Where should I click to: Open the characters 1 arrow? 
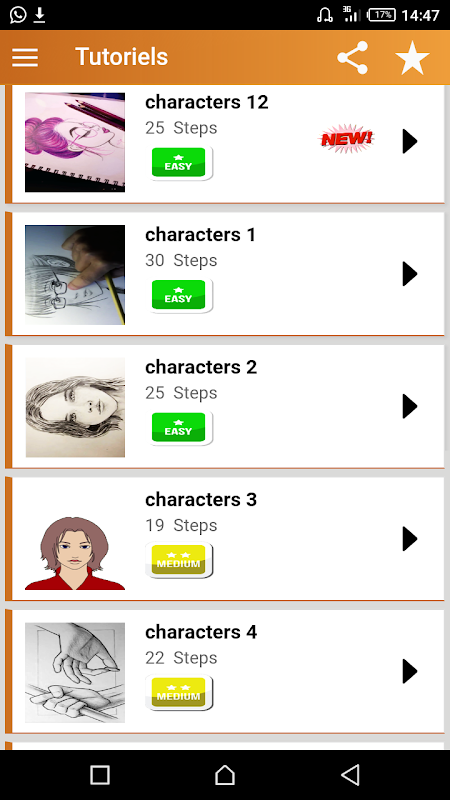coord(410,274)
